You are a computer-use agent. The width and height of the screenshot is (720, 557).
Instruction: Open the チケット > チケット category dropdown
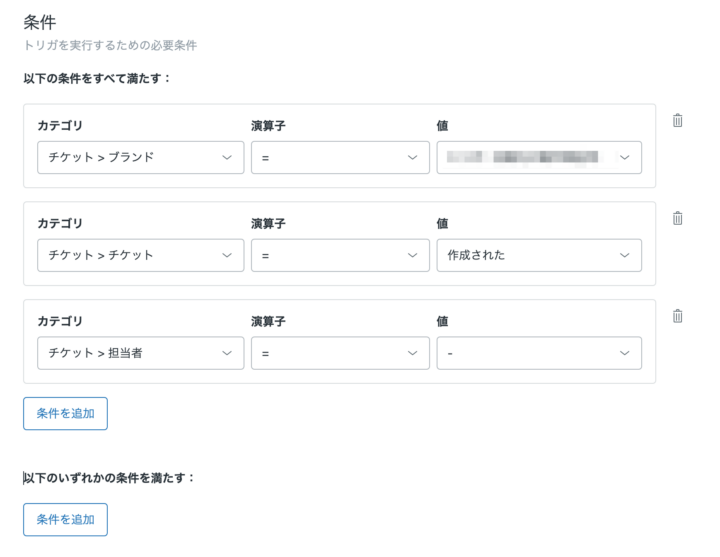point(140,255)
